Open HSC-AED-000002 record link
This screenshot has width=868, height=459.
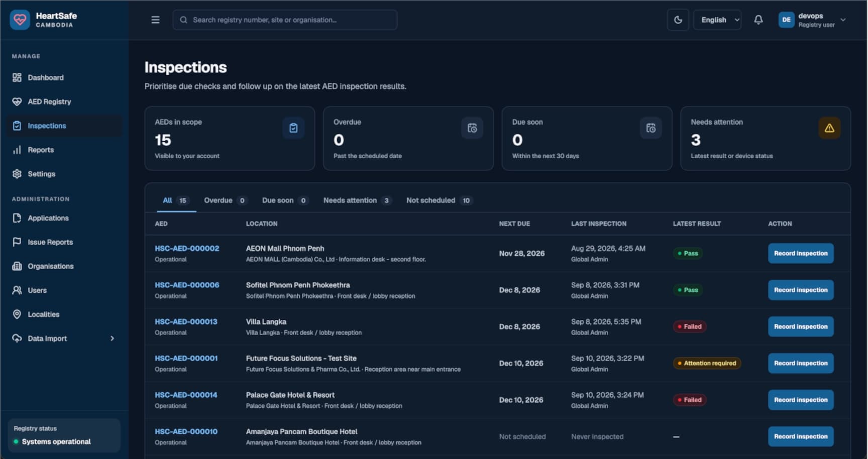[x=187, y=248]
